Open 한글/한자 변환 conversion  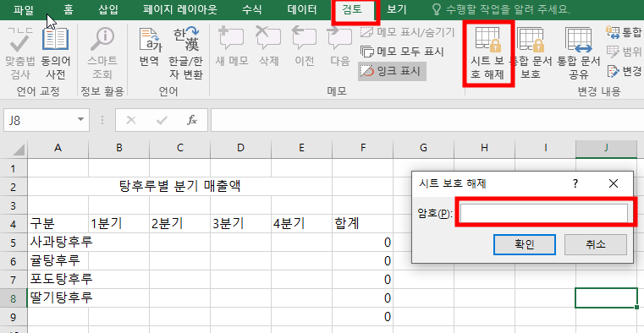(185, 54)
